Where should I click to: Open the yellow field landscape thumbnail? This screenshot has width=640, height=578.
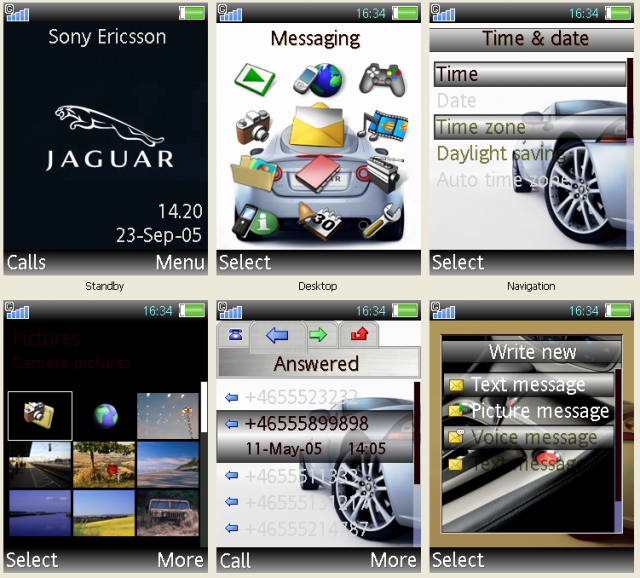[x=104, y=513]
